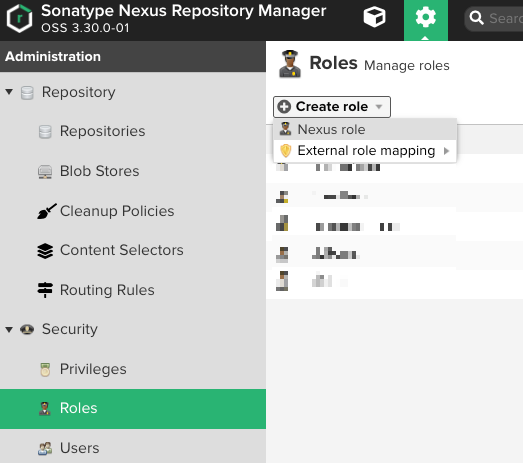523x463 pixels.
Task: Click the Nexus role officer icon
Action: 285,129
